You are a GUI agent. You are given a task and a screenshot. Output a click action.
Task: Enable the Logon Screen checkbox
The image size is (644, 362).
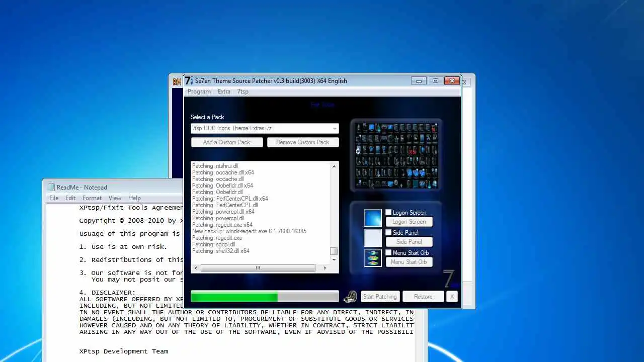388,212
